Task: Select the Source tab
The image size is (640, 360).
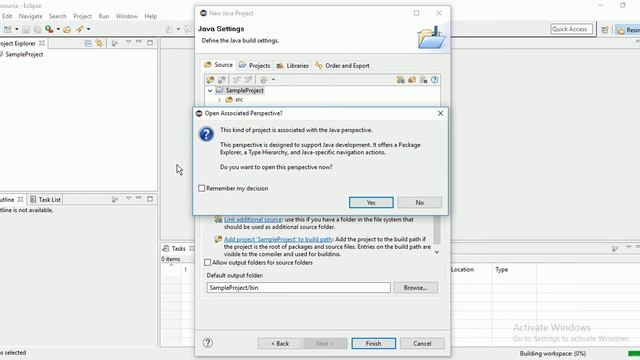Action: [219, 65]
